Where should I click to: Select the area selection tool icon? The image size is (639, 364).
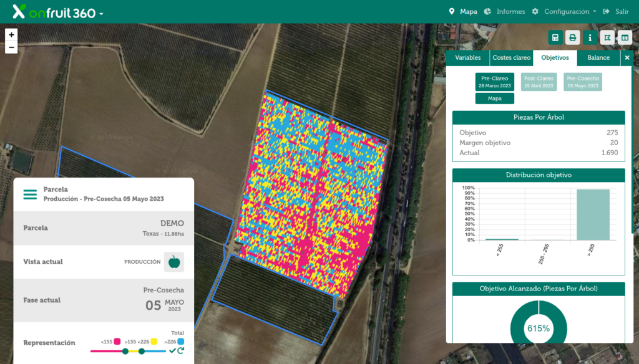click(x=607, y=37)
